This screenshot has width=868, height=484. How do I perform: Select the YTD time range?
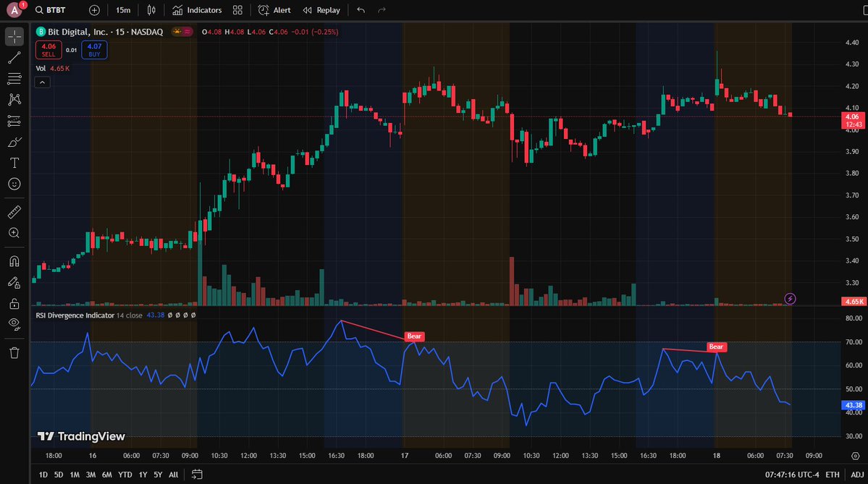[x=125, y=475]
